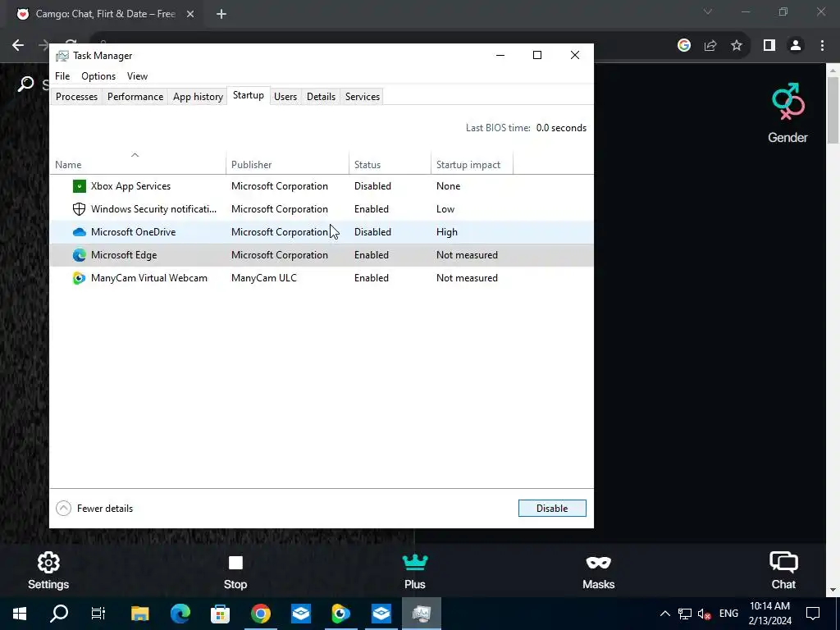Image resolution: width=840 pixels, height=630 pixels.
Task: Click the ManyCam Virtual Webcam icon
Action: [80, 278]
